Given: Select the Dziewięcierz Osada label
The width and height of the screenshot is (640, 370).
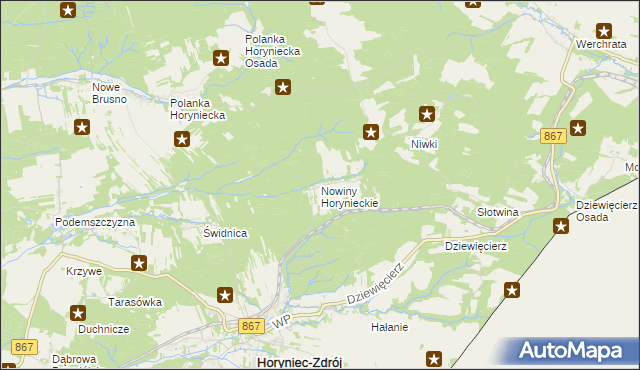Looking at the screenshot, I should [607, 211].
